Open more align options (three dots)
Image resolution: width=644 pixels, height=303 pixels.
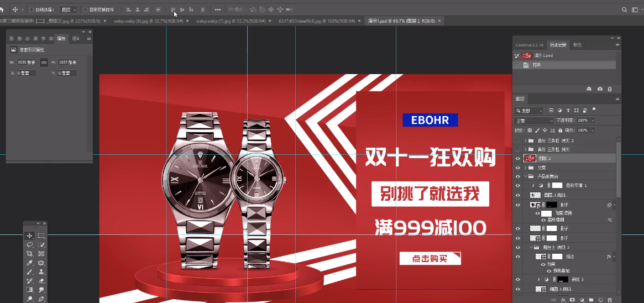(218, 9)
